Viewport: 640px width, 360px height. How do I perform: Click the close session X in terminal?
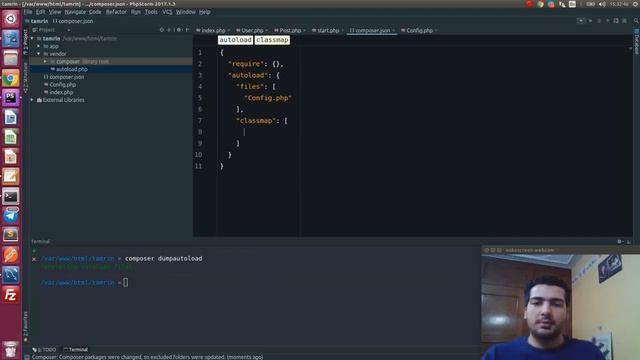34,259
